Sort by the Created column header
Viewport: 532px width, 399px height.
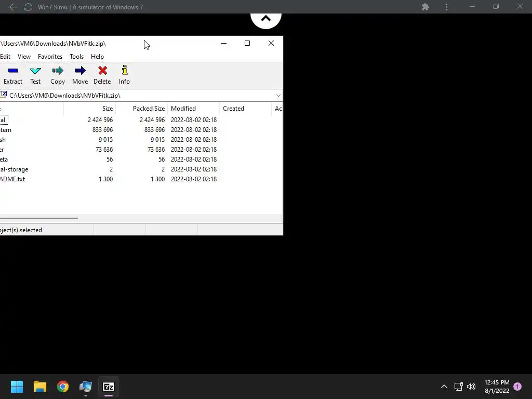(245, 109)
